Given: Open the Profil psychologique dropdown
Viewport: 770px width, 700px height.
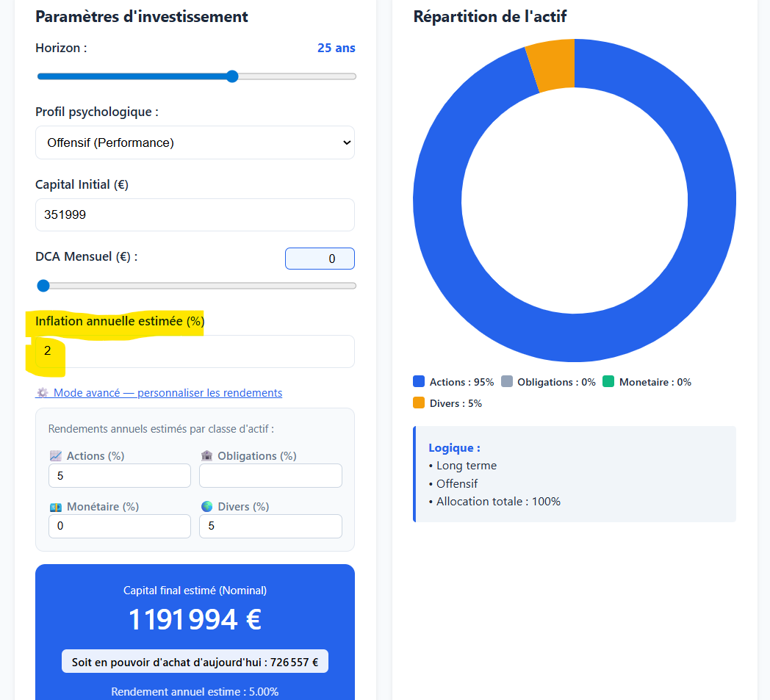Looking at the screenshot, I should (x=195, y=142).
